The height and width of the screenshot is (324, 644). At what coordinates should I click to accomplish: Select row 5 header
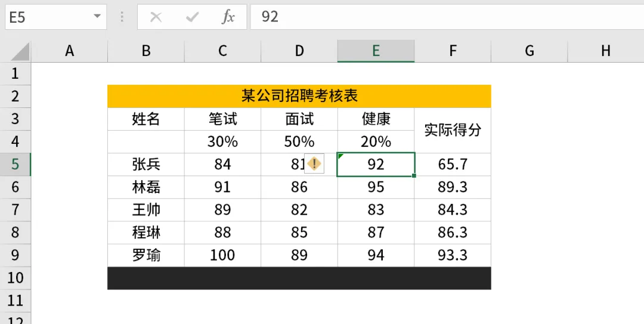click(x=15, y=165)
